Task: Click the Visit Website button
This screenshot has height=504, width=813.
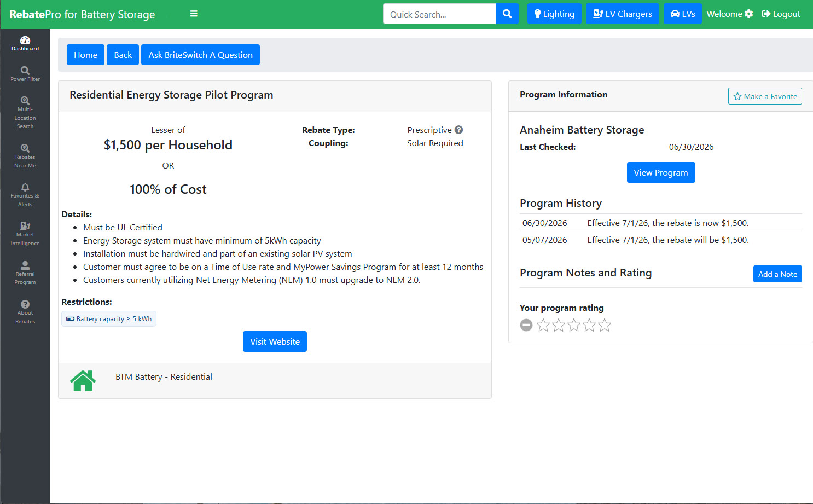Action: tap(275, 341)
